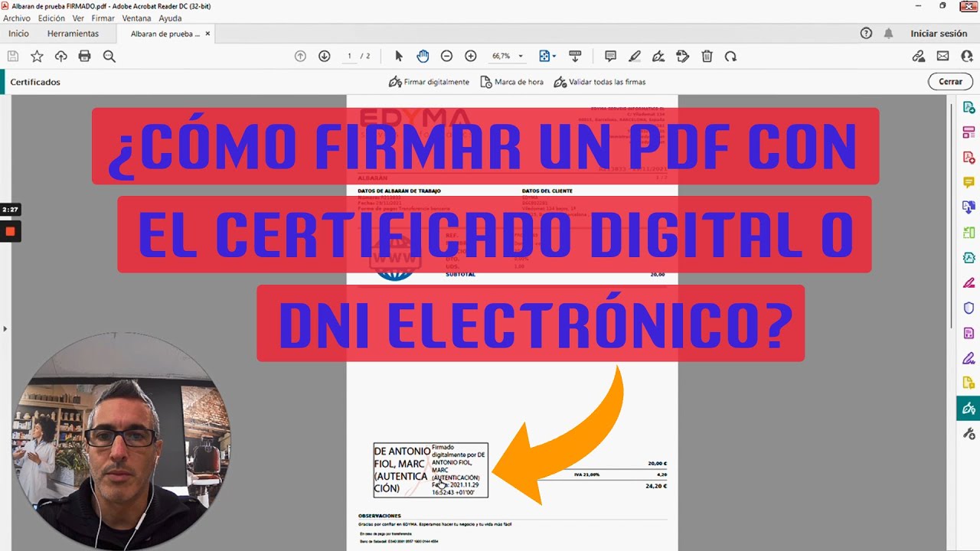Open the Ventana menu
This screenshot has height=551, width=980.
[137, 18]
